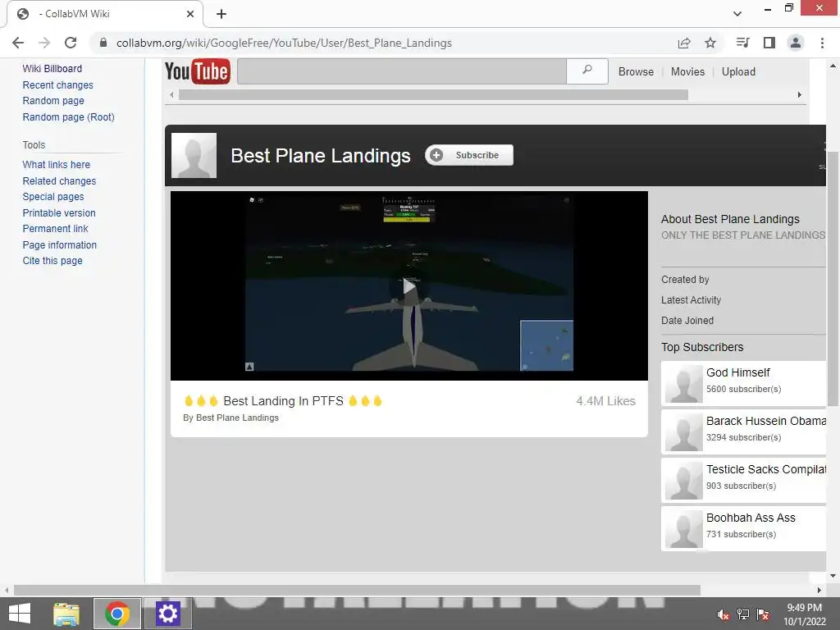Click the muted volume tray icon
The width and height of the screenshot is (840, 630).
[724, 614]
